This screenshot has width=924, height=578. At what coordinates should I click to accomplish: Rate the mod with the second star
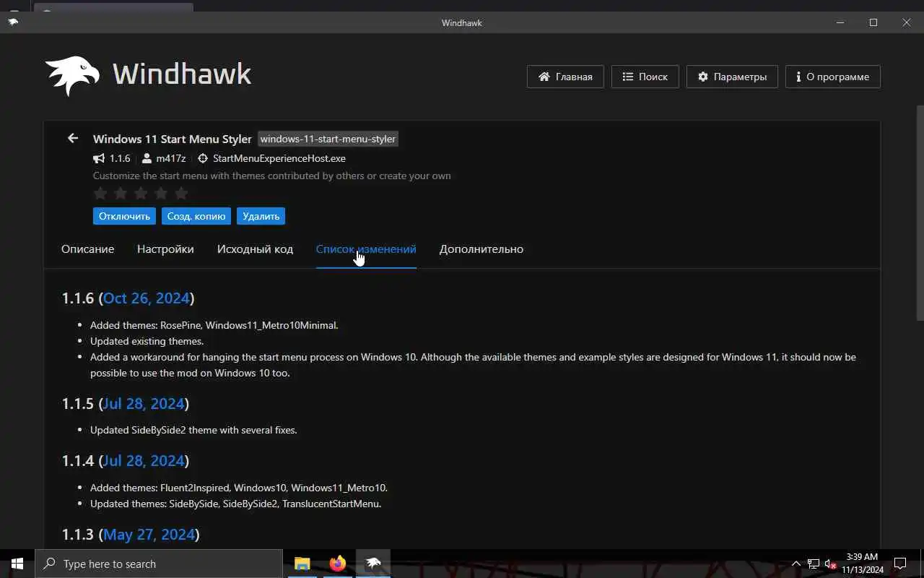coord(121,193)
